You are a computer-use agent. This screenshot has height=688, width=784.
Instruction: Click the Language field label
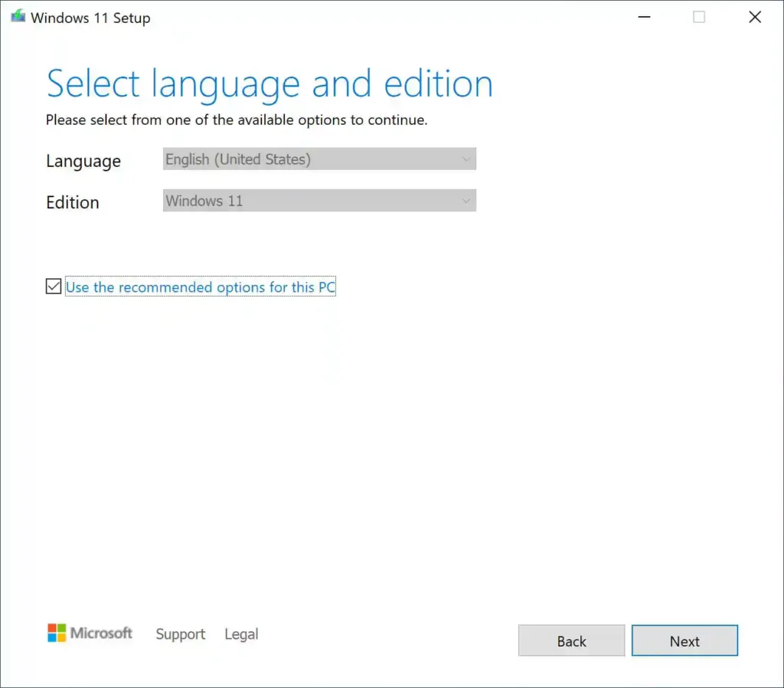click(83, 161)
